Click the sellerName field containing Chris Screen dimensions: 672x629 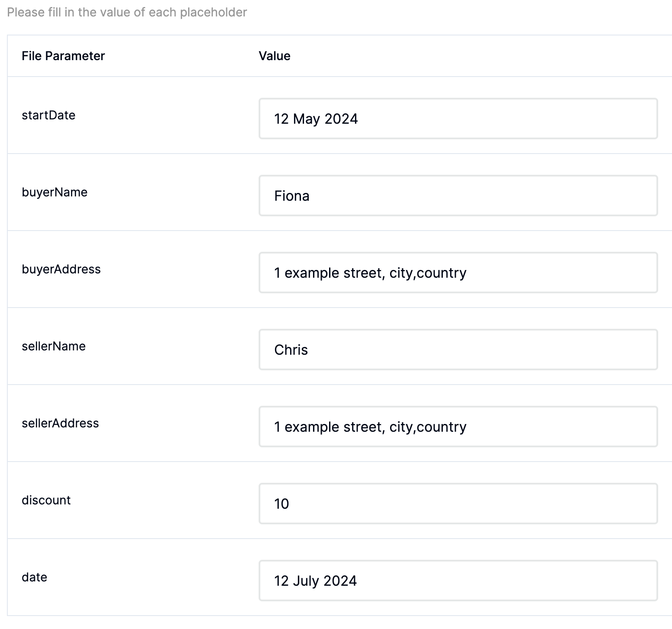click(458, 350)
